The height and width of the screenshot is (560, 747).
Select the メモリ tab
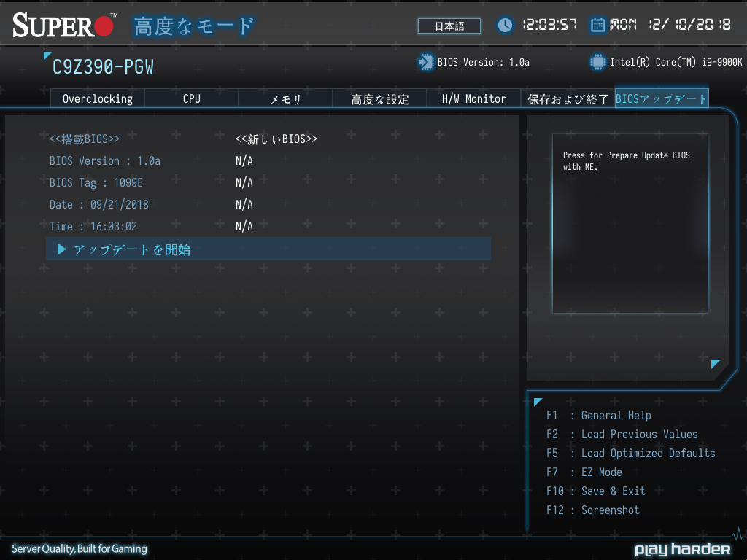(x=285, y=98)
